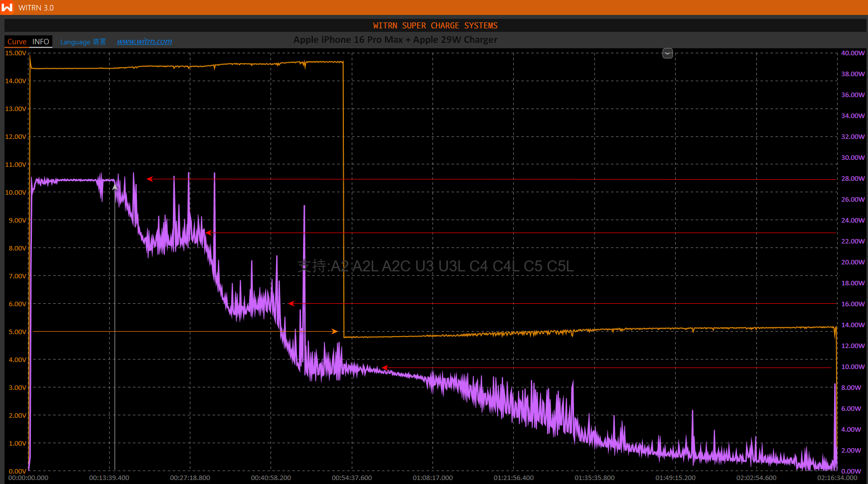
Task: Click the 02:16:34.000 end time label
Action: coord(837,478)
